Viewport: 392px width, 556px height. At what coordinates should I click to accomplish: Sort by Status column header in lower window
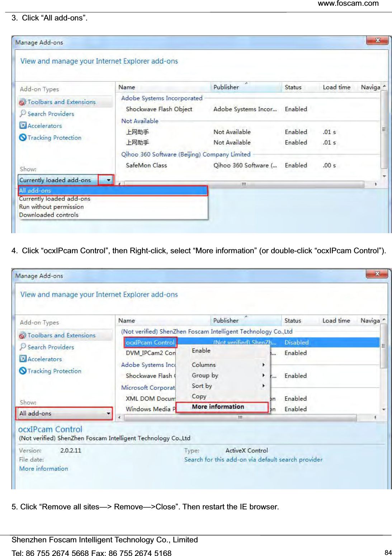301,321
